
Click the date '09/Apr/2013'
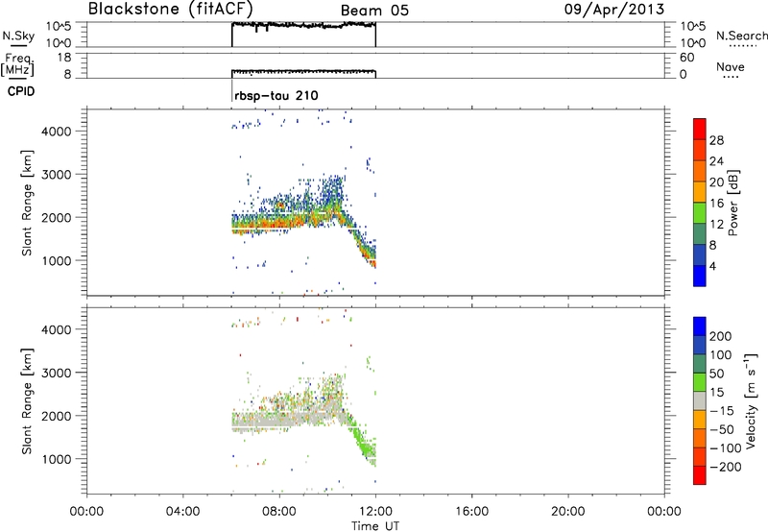(x=614, y=10)
